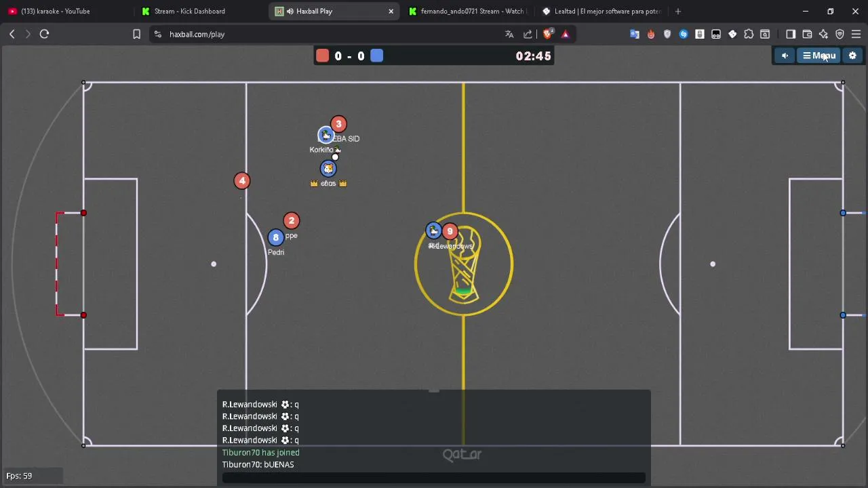Share this page link

[x=528, y=34]
